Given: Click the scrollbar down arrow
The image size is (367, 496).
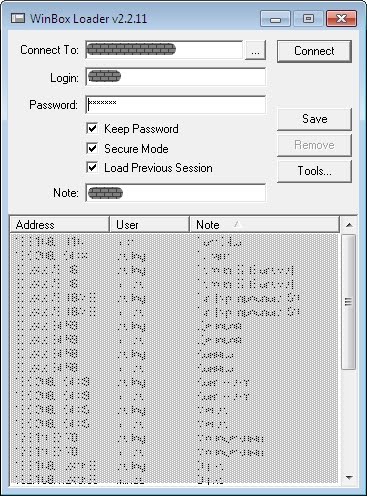Looking at the screenshot, I should coord(349,477).
